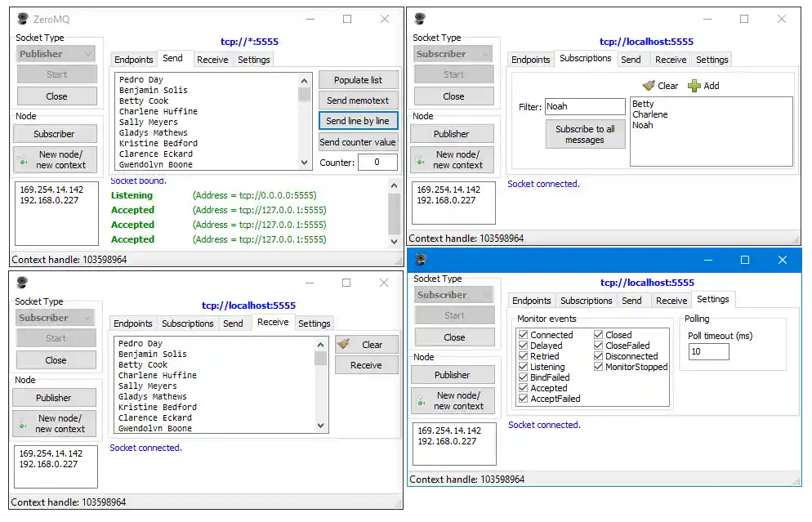812x522 pixels.
Task: Click the ZeroMQ app icon in the publisher window title bar
Action: (x=22, y=19)
